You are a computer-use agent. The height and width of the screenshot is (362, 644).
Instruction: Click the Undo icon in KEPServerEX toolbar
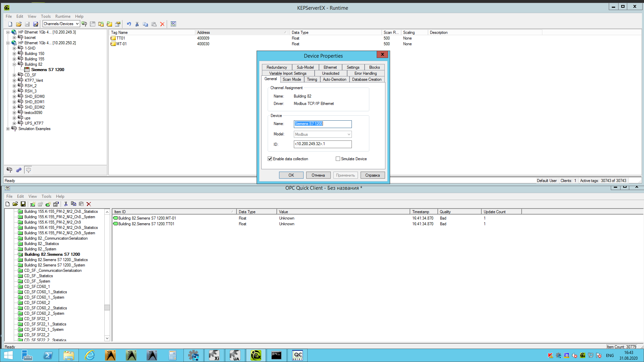129,24
